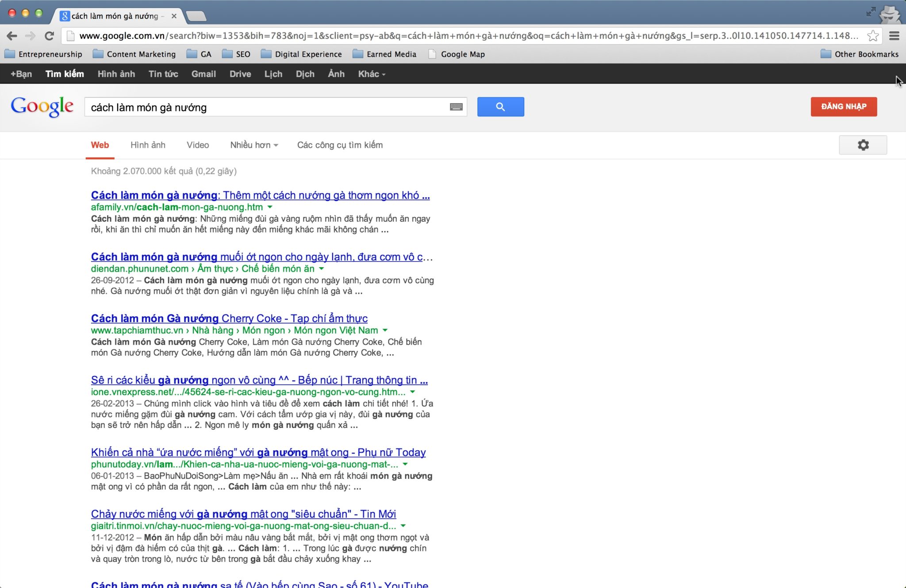Close the 'cách làm món gà nướng' tab
The width and height of the screenshot is (906, 588).
[x=174, y=16]
